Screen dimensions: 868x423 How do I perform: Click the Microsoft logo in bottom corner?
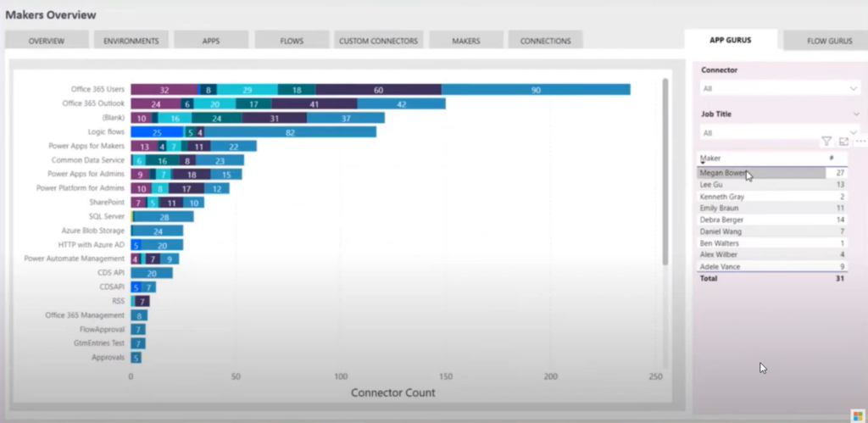858,416
